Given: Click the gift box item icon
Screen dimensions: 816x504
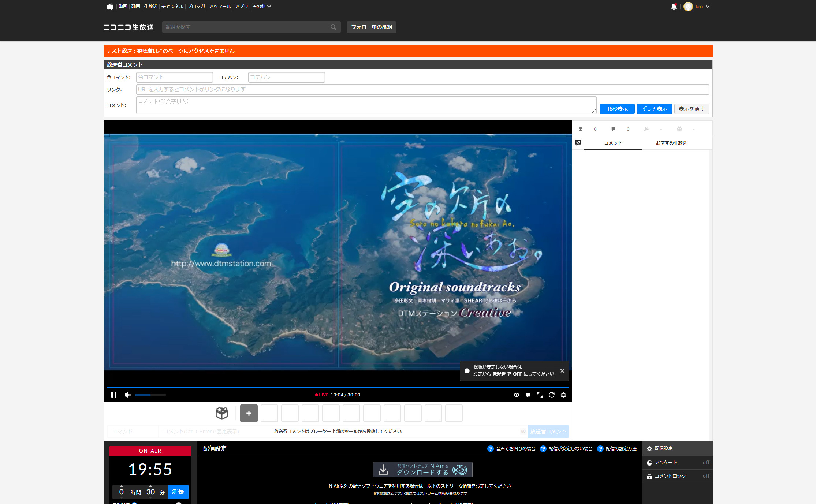Looking at the screenshot, I should click(221, 413).
